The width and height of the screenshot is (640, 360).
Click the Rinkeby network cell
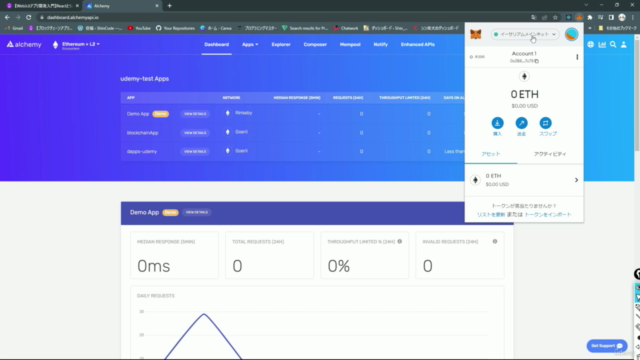tap(239, 113)
